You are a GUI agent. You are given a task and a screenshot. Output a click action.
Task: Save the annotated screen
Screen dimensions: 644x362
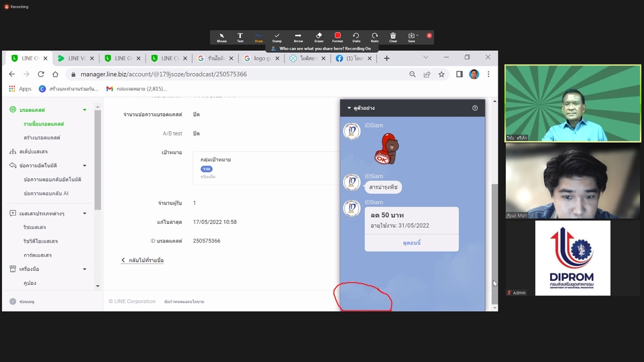click(x=411, y=38)
